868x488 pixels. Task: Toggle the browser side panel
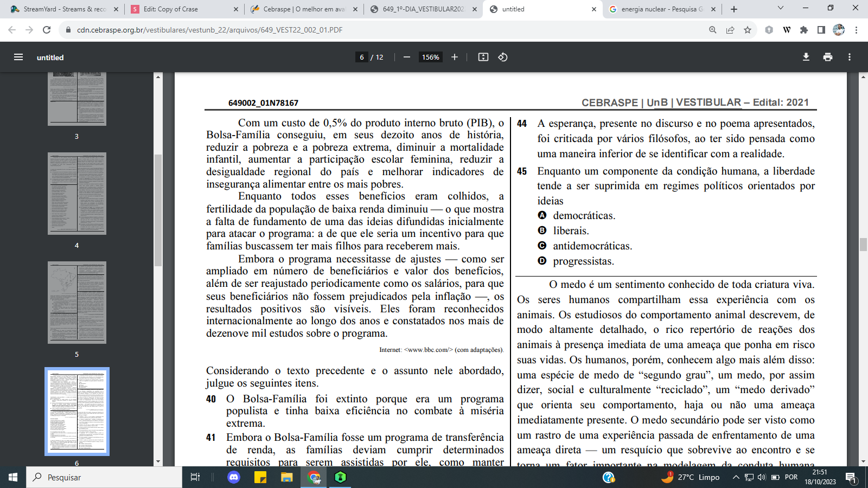[x=821, y=30]
